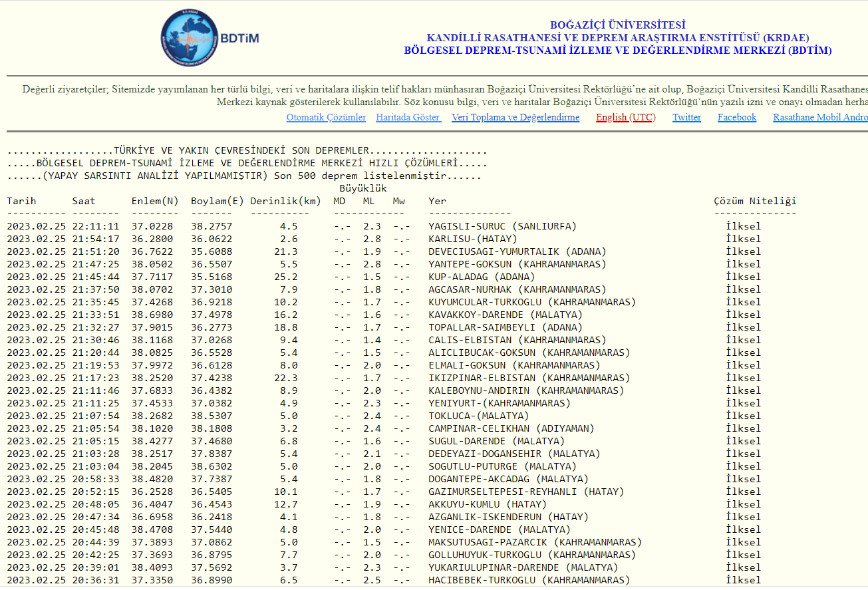Select GAZIMURSELTEPESI-REYHANLI (HATAY) location text
868x590 pixels.
tap(526, 492)
